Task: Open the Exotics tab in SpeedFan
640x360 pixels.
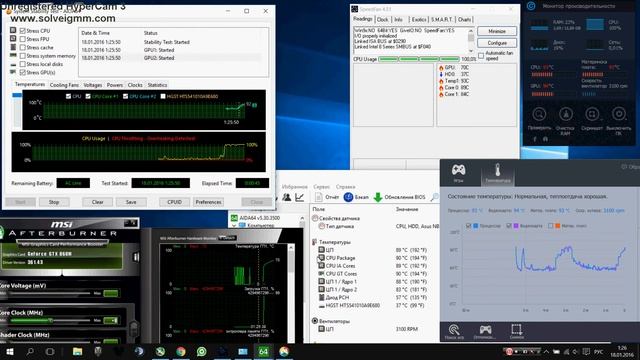Action: point(419,19)
